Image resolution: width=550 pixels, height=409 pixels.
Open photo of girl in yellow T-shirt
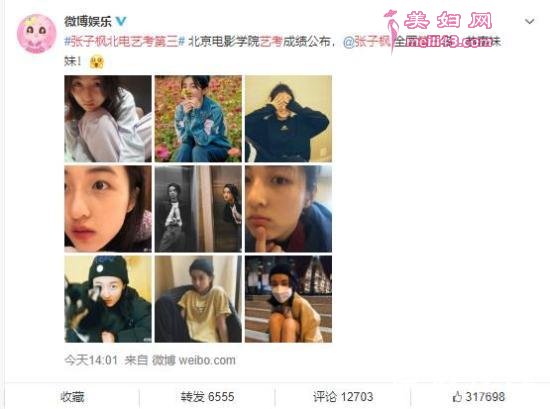198,299
